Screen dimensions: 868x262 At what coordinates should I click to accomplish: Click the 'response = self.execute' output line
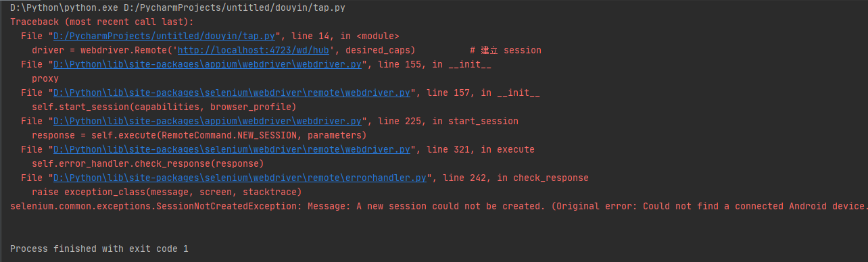pos(199,136)
